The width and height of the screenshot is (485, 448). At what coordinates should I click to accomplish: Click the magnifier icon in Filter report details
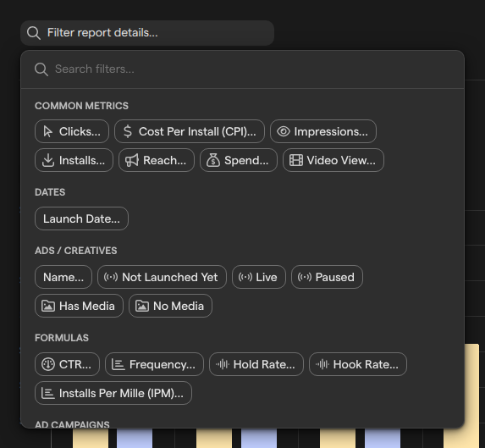coord(34,33)
